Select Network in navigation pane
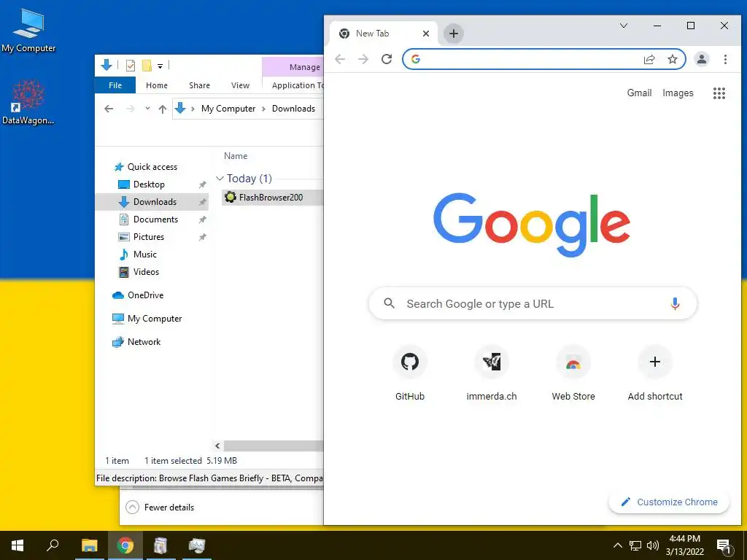 click(144, 342)
